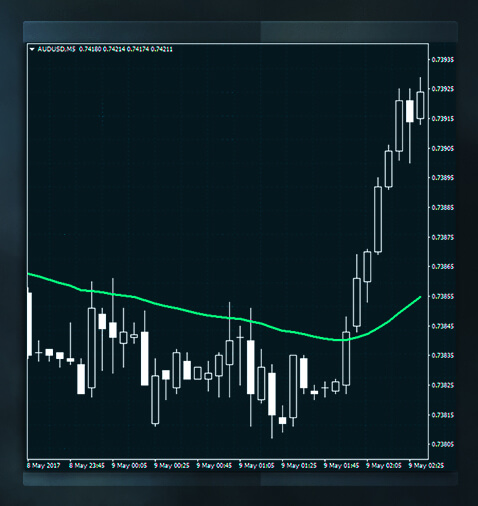Click the 9 May 01:45 time label
Viewport: 478px width, 506px height.
341,466
